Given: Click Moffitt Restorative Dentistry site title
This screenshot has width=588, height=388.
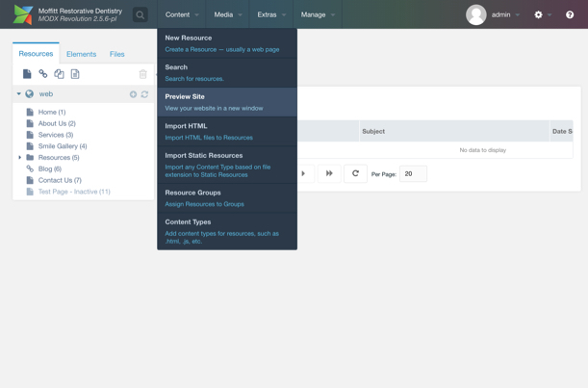Looking at the screenshot, I should (80, 11).
